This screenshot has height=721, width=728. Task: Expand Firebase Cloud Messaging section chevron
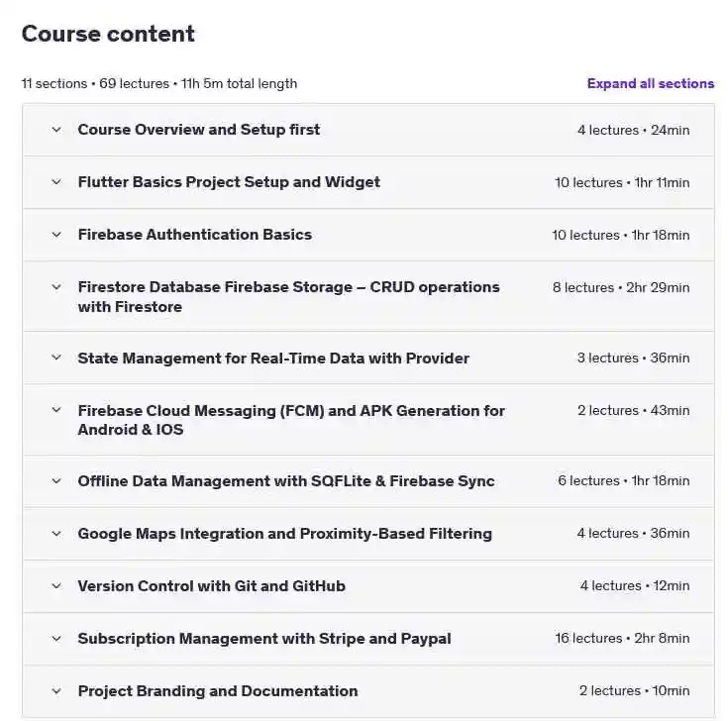click(56, 410)
